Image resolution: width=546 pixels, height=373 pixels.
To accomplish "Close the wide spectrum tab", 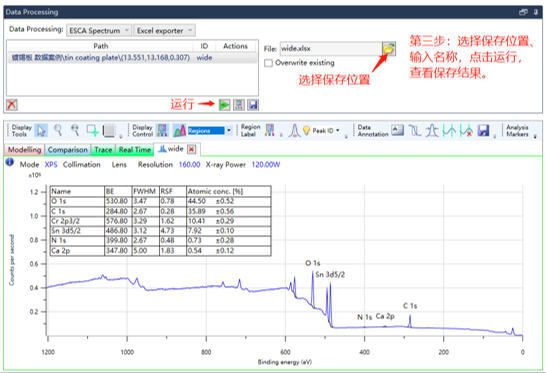I will (x=191, y=149).
